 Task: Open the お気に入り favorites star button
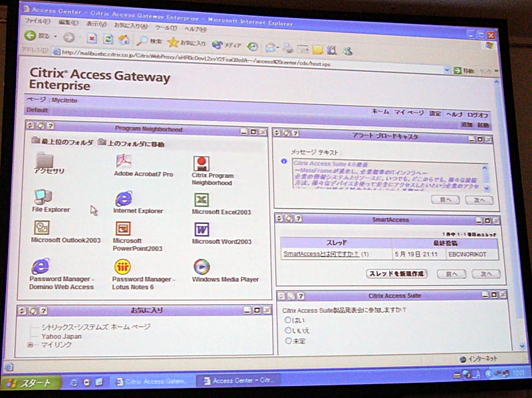point(187,43)
